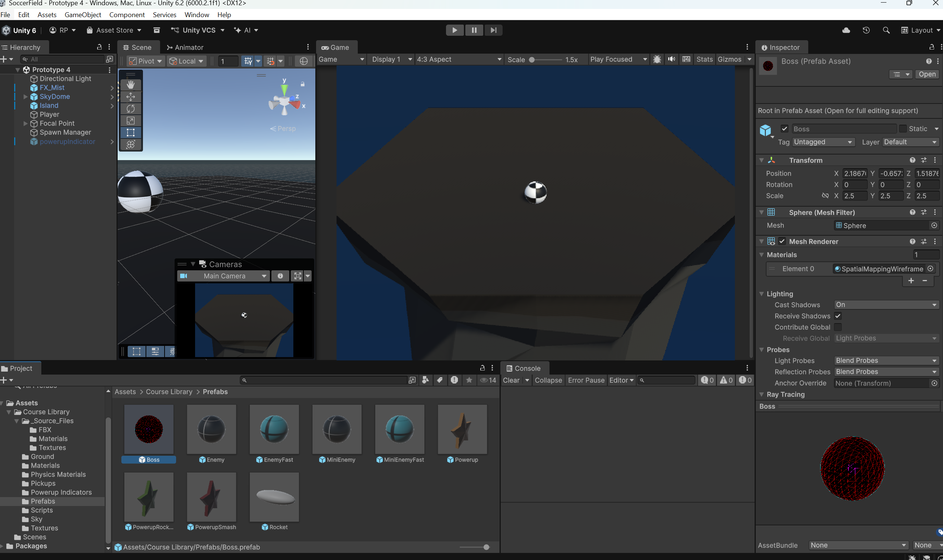Open the Component menu
This screenshot has width=943, height=560.
127,15
